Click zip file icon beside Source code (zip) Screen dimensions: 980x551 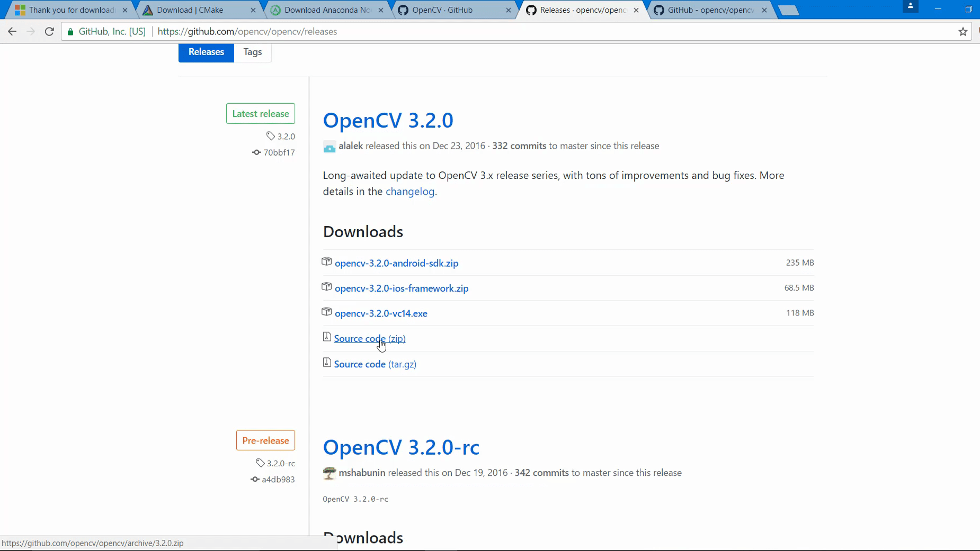(327, 337)
